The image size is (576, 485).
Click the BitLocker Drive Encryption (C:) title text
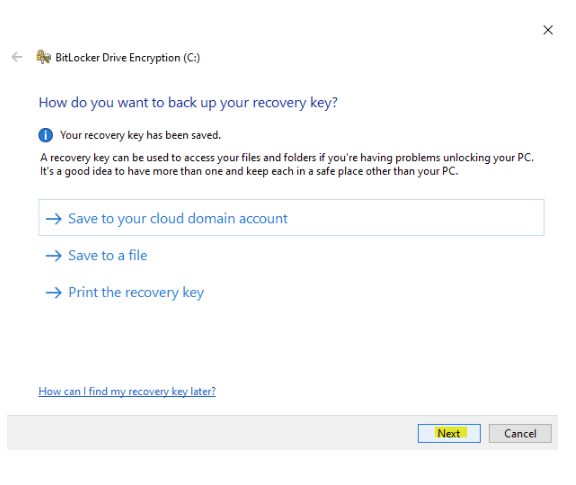tap(127, 58)
